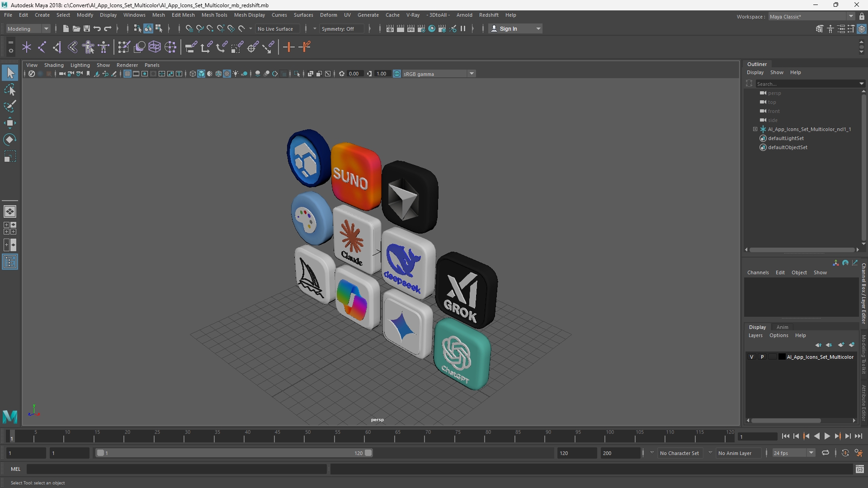Image resolution: width=868 pixels, height=488 pixels.
Task: Click the time slider at frame 60
Action: 368,436
